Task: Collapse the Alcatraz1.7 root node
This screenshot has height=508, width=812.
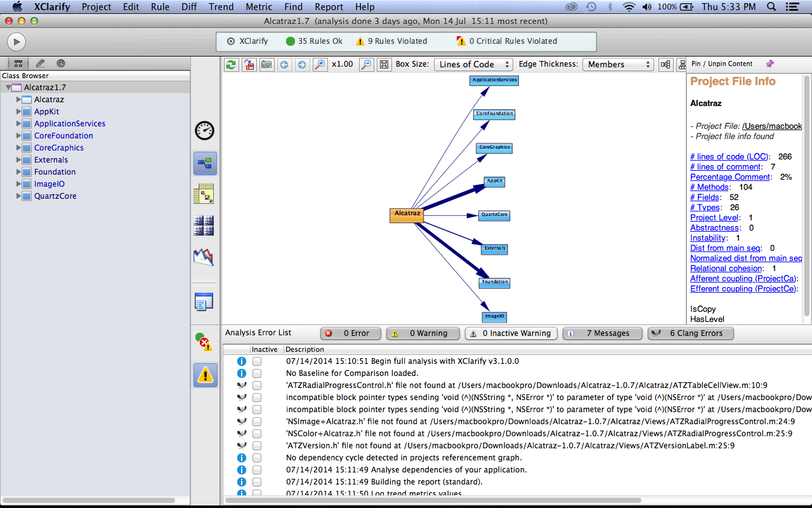Action: [x=8, y=88]
